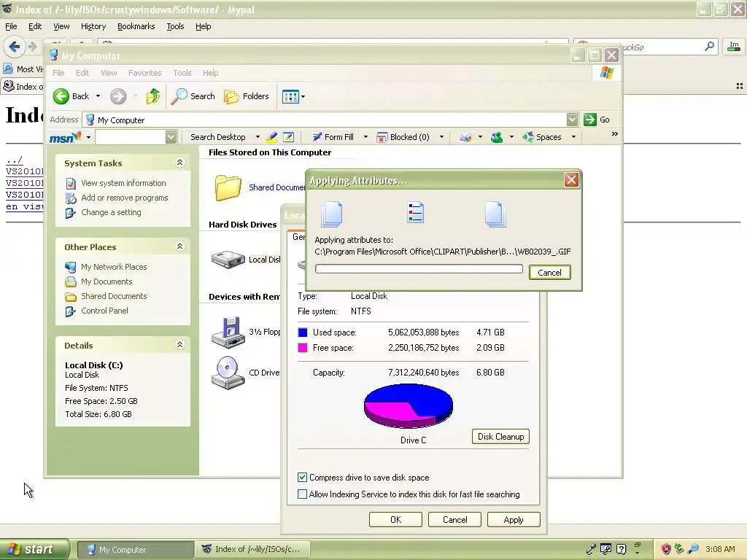This screenshot has height=560, width=747.
Task: Toggle the Folders pane button
Action: [x=247, y=96]
